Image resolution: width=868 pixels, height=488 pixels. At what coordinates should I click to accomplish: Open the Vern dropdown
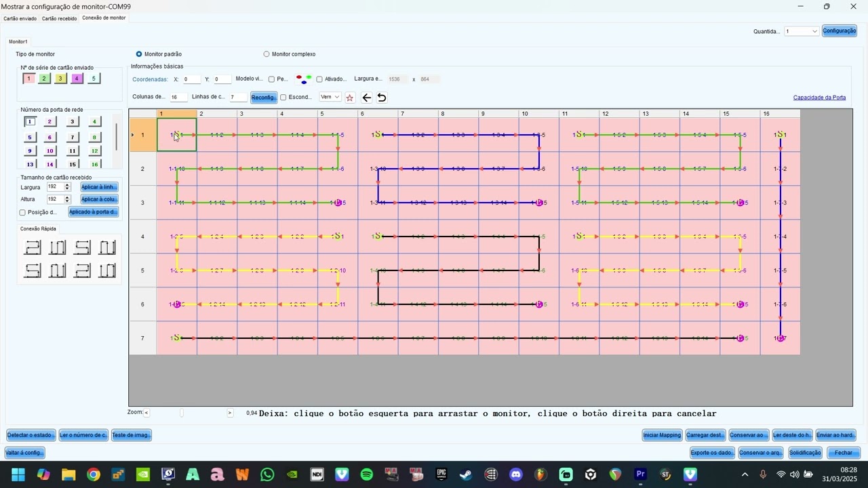tap(330, 97)
